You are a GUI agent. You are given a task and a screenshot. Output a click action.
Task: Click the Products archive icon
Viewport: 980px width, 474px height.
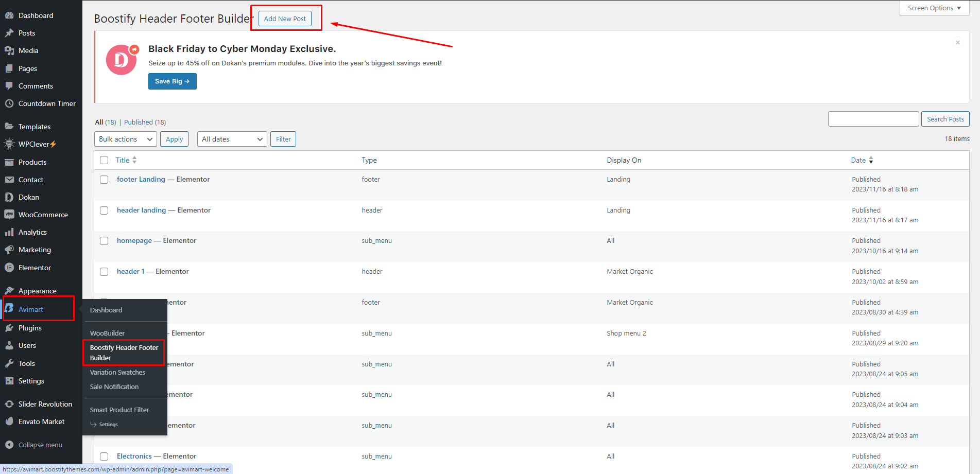click(9, 162)
